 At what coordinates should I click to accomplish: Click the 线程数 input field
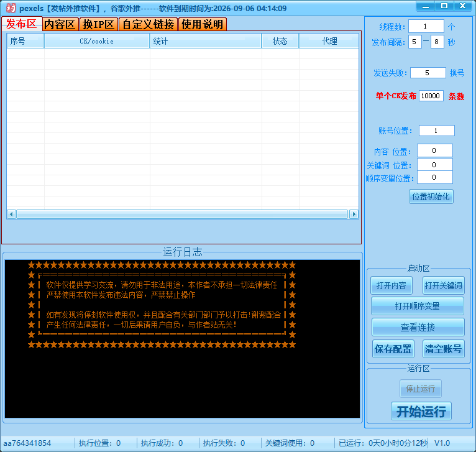(x=426, y=27)
